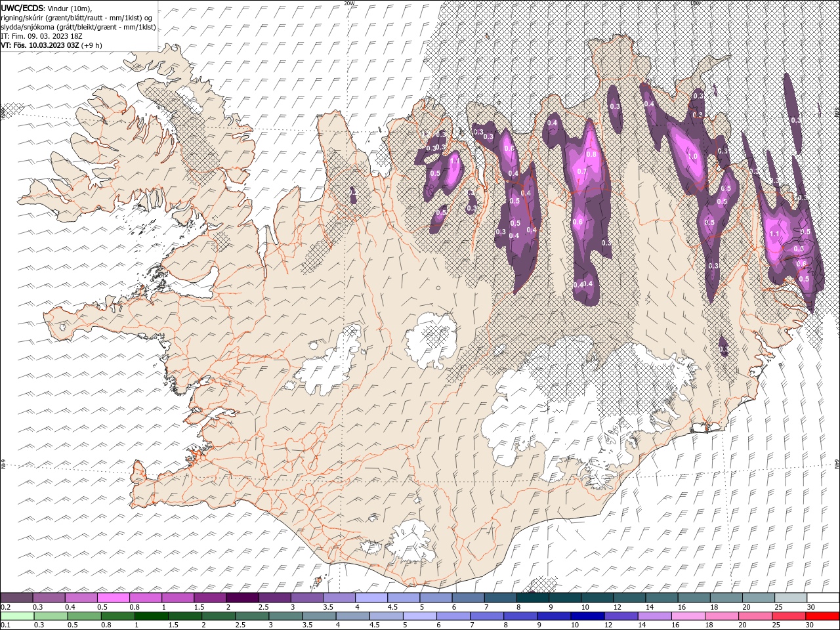Click the violet 12–14 swatch in lower legend

coord(621,616)
